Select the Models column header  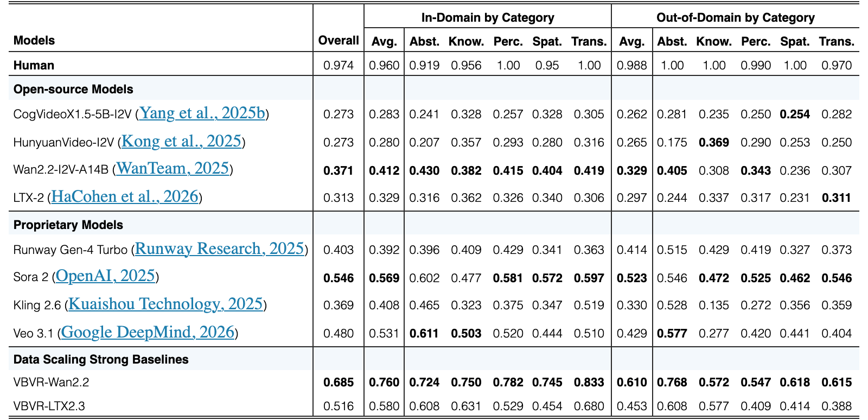click(34, 41)
